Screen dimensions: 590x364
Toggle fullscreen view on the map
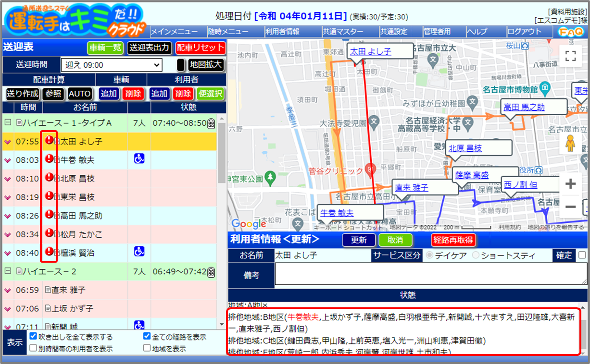(x=570, y=56)
